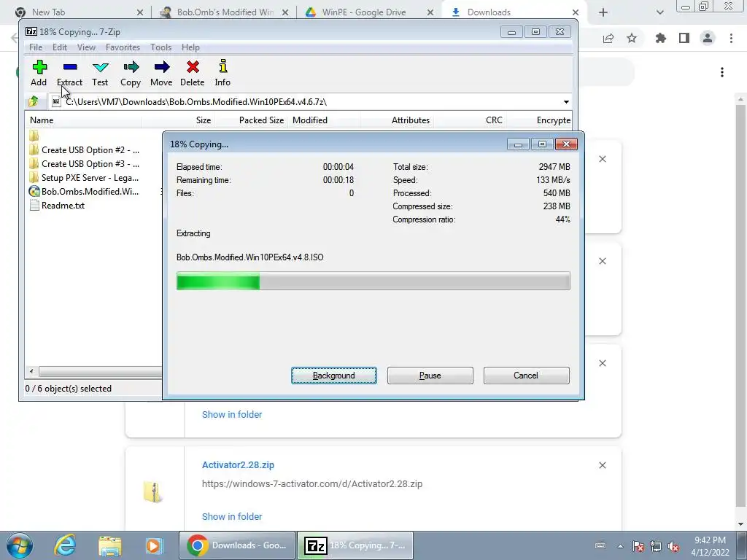Click the Chrome share page icon
Image resolution: width=747 pixels, height=560 pixels.
[608, 39]
